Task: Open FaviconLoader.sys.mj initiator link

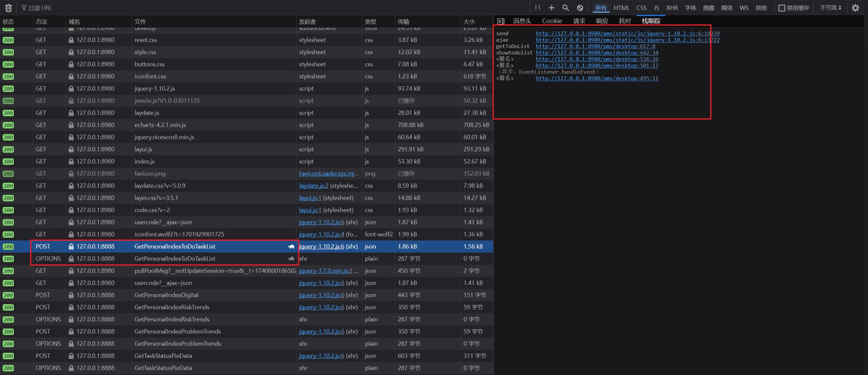Action: click(x=329, y=174)
